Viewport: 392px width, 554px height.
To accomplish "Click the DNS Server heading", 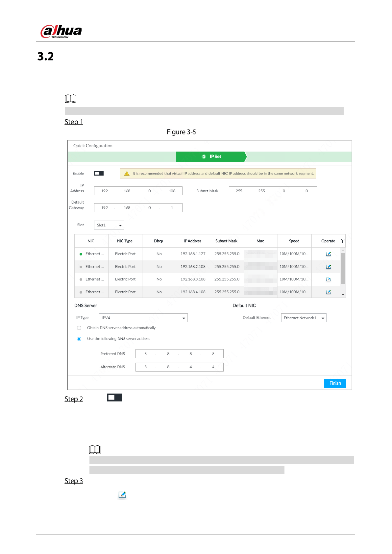I will tap(86, 305).
